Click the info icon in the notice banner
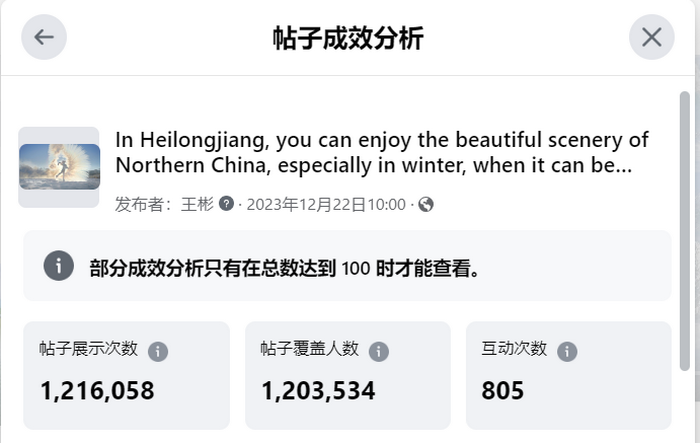 (x=58, y=266)
